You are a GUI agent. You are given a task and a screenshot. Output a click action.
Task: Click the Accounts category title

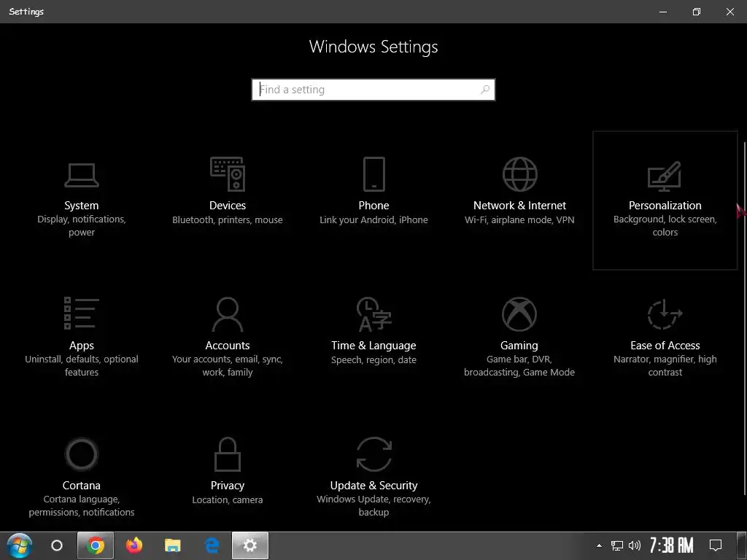(228, 345)
